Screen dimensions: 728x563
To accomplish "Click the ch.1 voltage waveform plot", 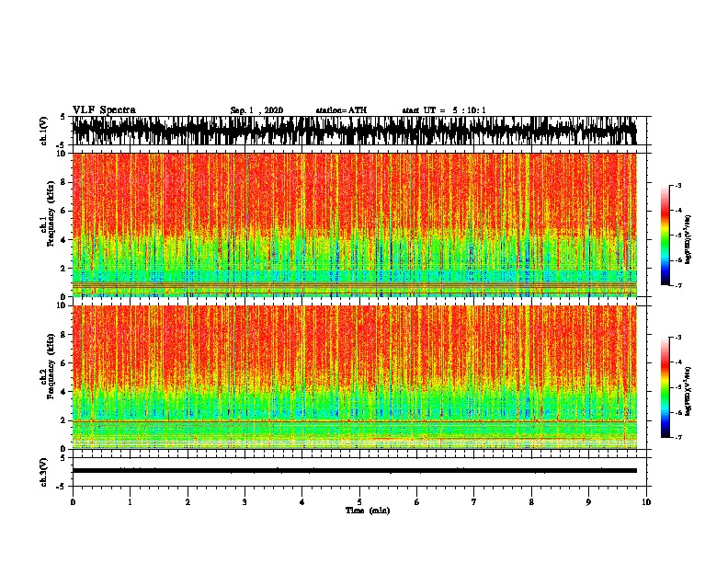I will tap(354, 131).
